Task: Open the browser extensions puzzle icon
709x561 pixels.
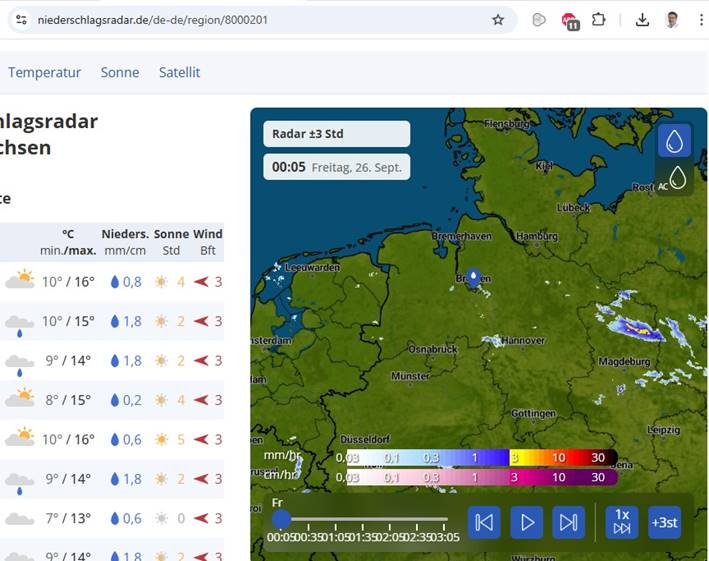Action: click(599, 20)
